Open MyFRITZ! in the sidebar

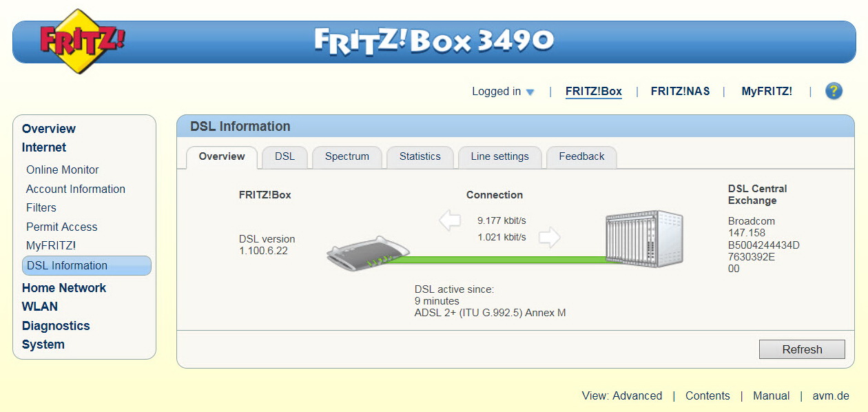51,246
